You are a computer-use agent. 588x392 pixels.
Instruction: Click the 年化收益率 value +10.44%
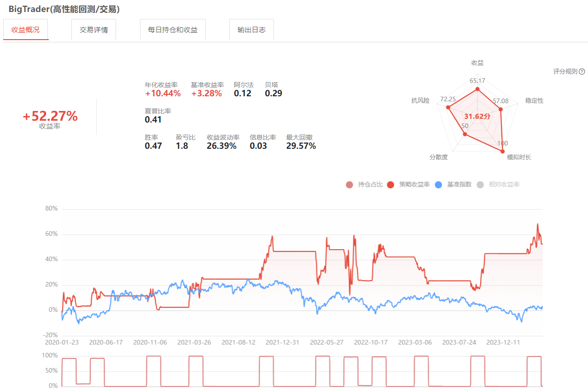163,94
